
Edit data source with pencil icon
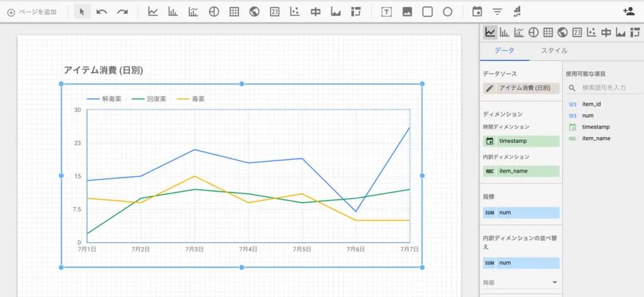[x=489, y=88]
